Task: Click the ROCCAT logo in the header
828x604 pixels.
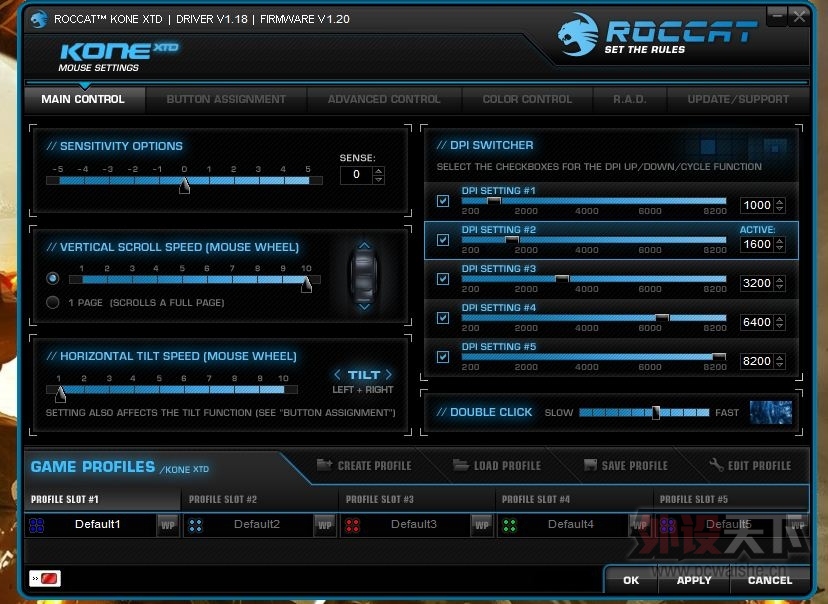Action: (x=657, y=35)
